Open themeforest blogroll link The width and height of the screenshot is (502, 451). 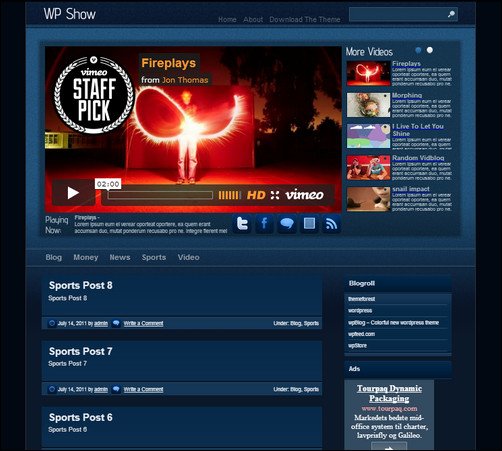point(362,299)
